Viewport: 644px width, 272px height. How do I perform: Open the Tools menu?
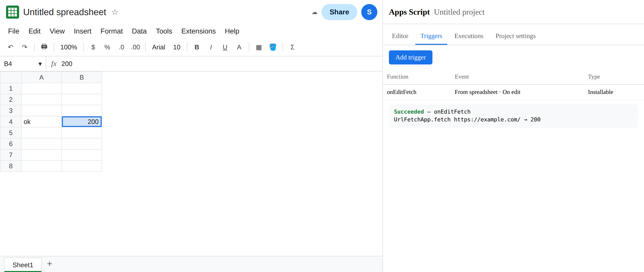pyautogui.click(x=164, y=31)
